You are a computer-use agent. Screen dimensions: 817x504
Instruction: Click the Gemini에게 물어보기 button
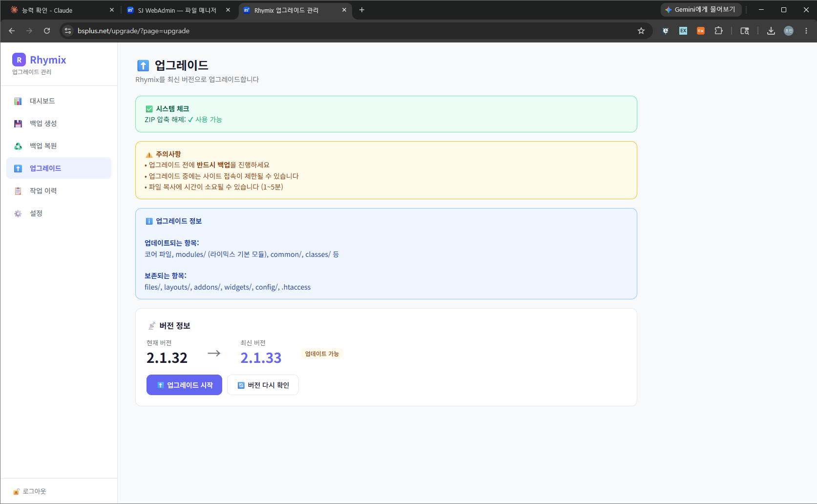click(x=701, y=10)
